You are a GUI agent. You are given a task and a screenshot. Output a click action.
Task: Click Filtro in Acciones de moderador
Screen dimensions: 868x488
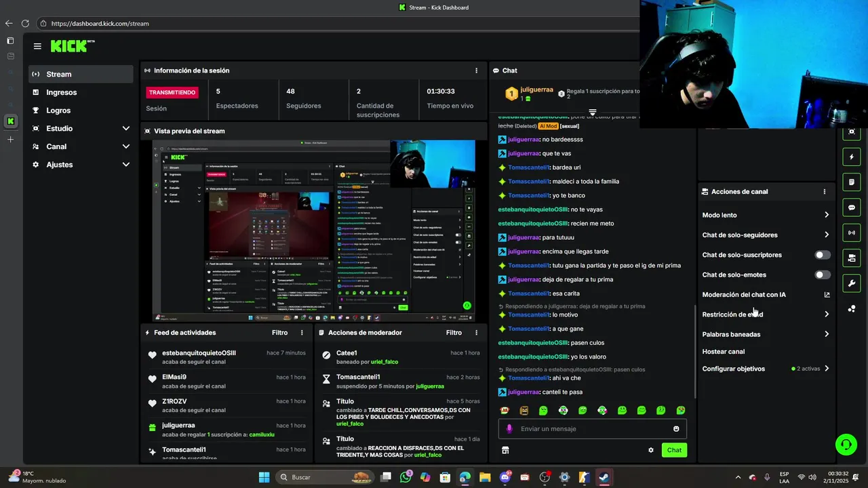pyautogui.click(x=454, y=333)
